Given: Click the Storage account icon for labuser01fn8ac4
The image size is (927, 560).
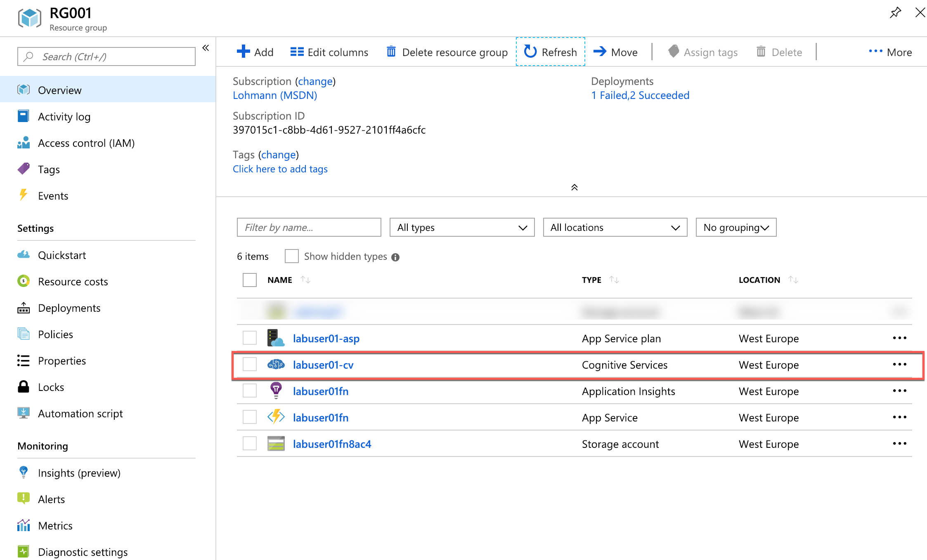Looking at the screenshot, I should (x=275, y=443).
